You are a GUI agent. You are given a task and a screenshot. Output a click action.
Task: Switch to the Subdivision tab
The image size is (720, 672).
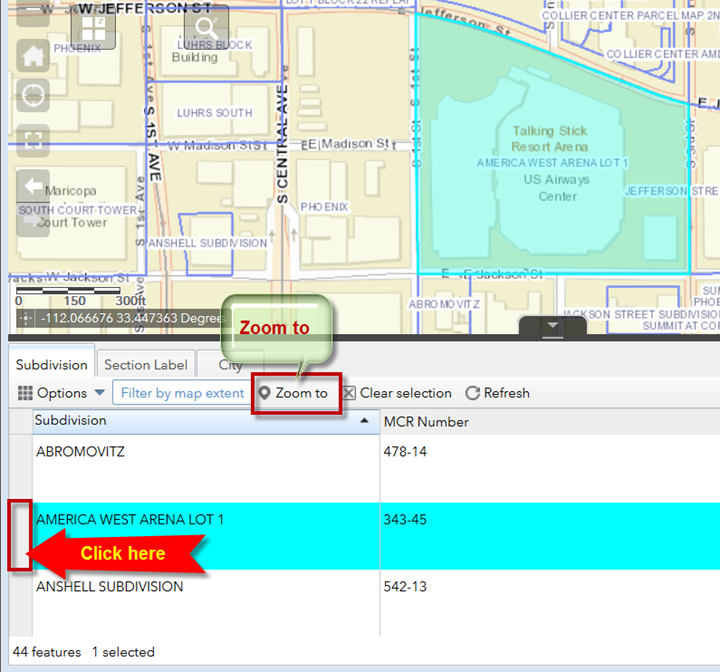click(52, 365)
